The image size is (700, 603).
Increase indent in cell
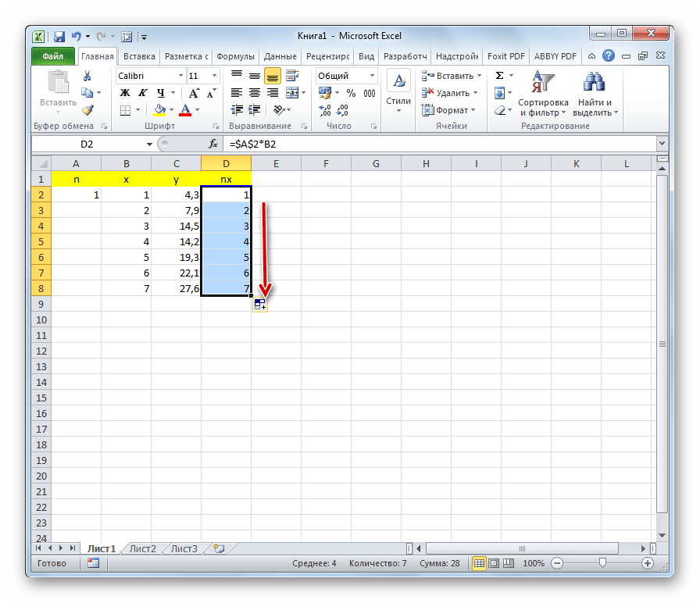tap(255, 110)
